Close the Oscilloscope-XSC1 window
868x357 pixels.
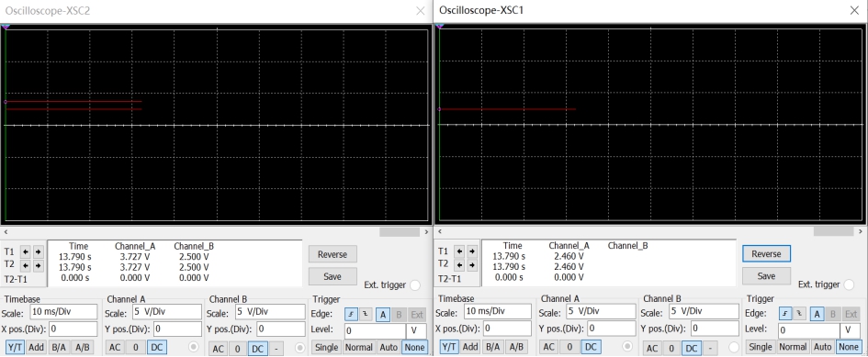click(x=854, y=10)
